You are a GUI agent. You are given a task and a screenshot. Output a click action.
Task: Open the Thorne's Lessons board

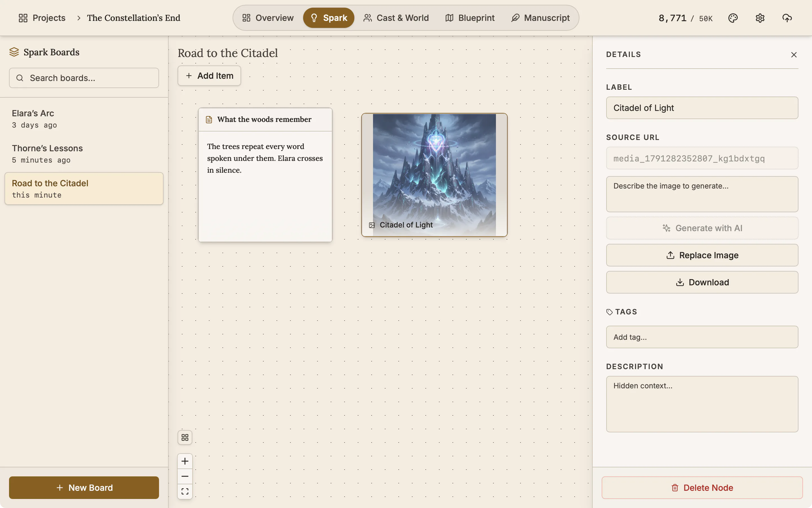(84, 154)
